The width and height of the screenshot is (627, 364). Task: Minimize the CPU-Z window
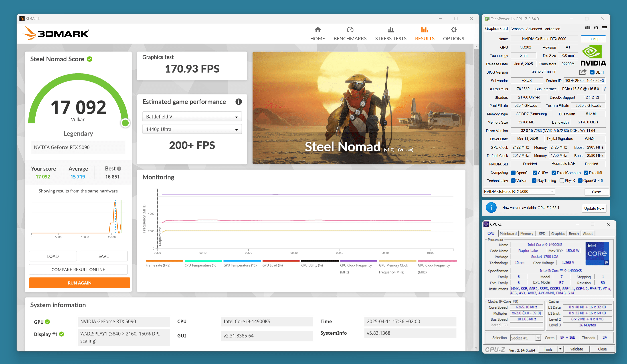coord(577,224)
